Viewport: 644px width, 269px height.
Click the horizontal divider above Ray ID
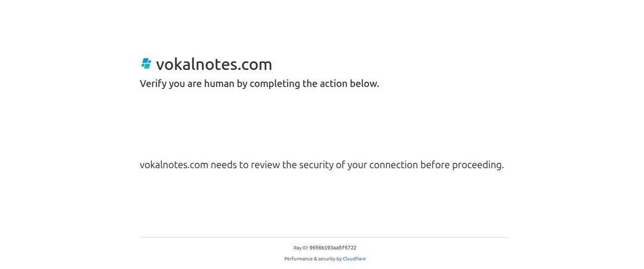click(325, 238)
